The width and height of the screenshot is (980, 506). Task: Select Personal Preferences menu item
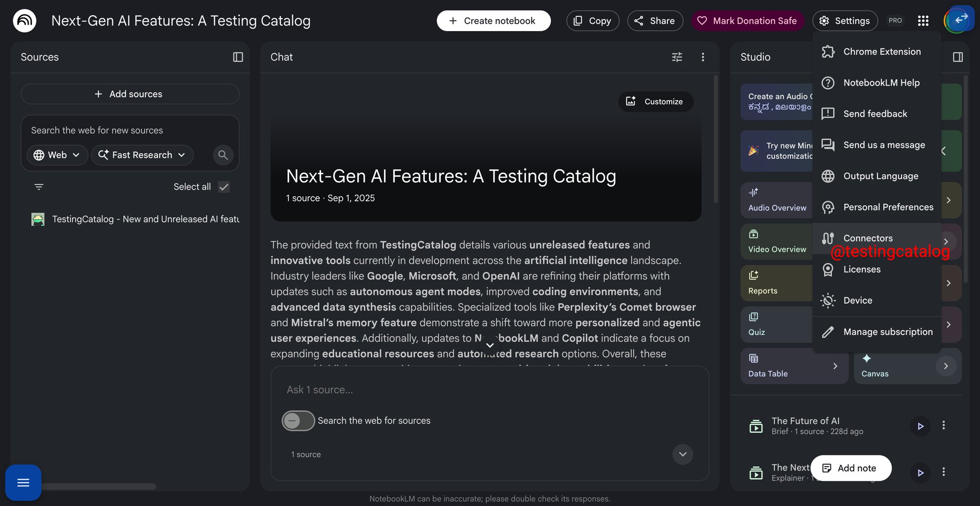pos(877,207)
